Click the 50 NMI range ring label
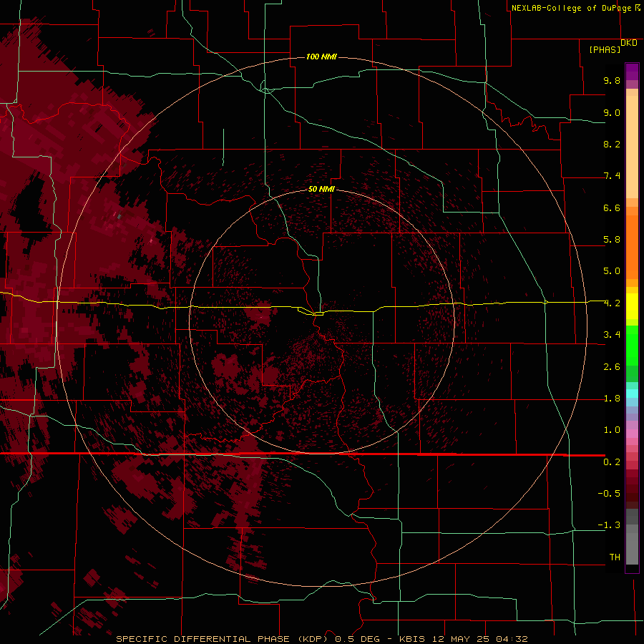 click(x=321, y=189)
